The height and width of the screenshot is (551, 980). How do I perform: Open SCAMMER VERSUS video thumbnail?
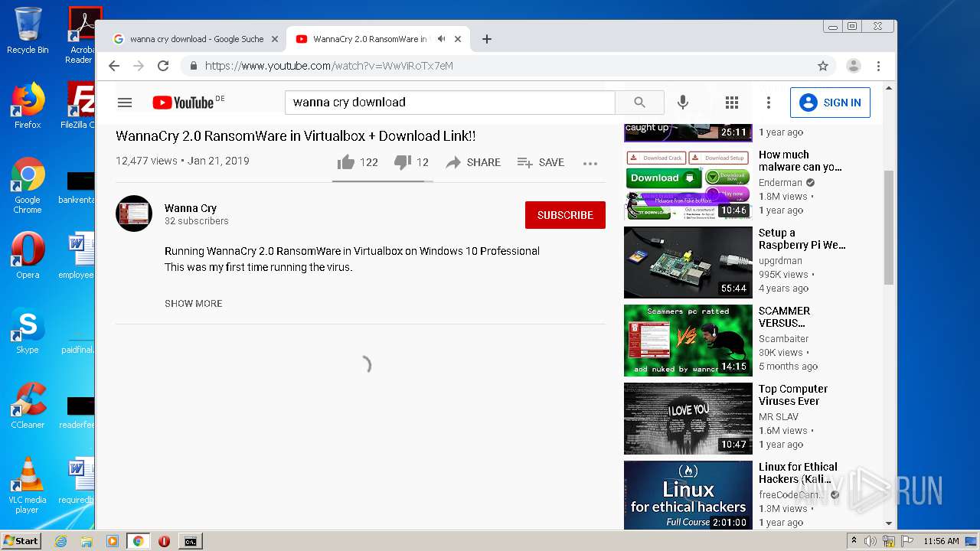[x=688, y=341]
